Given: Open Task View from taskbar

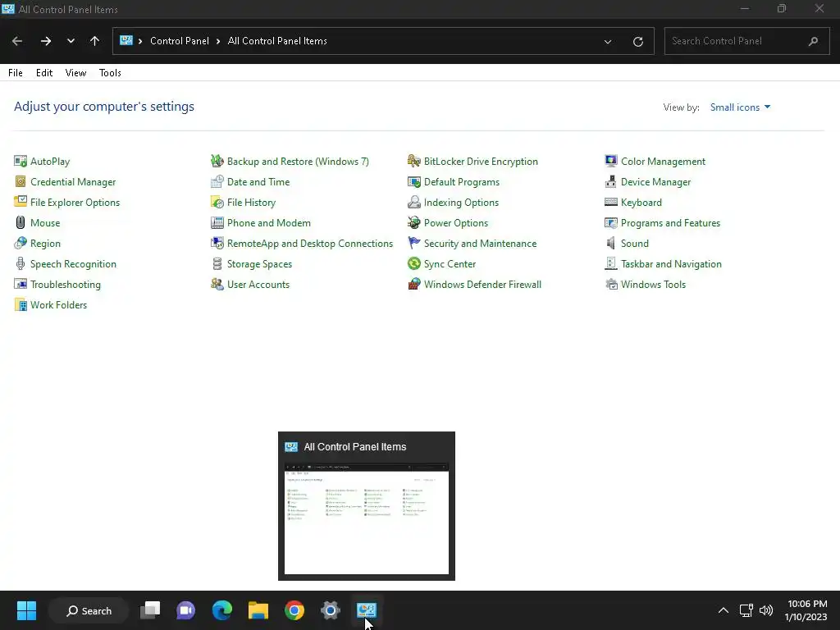Looking at the screenshot, I should click(x=150, y=610).
